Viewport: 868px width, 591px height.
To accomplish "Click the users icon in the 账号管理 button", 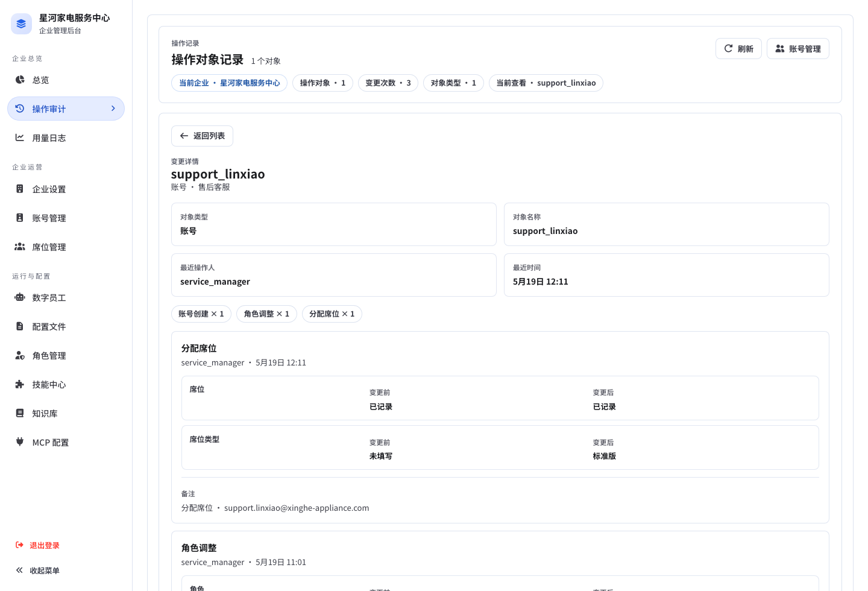I will coord(780,49).
